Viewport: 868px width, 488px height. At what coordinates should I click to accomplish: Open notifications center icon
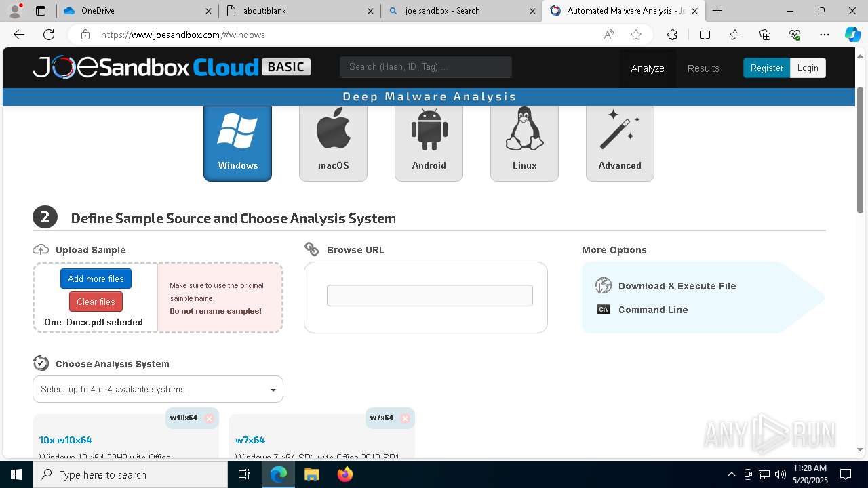[x=846, y=474]
